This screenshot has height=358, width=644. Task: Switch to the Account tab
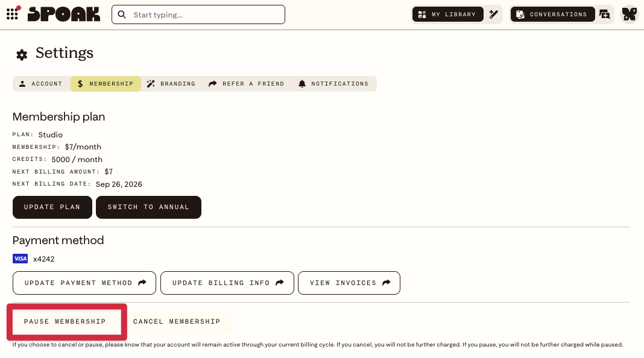(x=41, y=84)
